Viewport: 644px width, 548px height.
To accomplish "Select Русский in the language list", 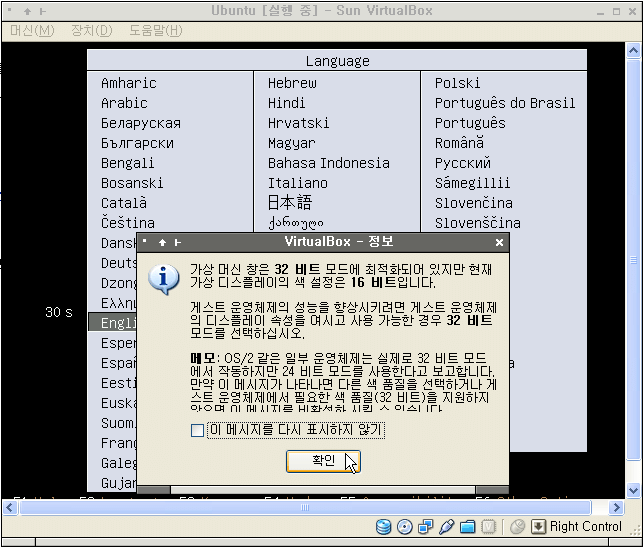I will [x=462, y=163].
